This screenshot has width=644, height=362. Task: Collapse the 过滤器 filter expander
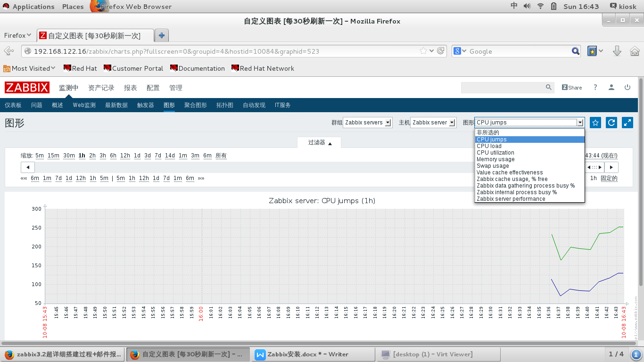[x=319, y=142]
